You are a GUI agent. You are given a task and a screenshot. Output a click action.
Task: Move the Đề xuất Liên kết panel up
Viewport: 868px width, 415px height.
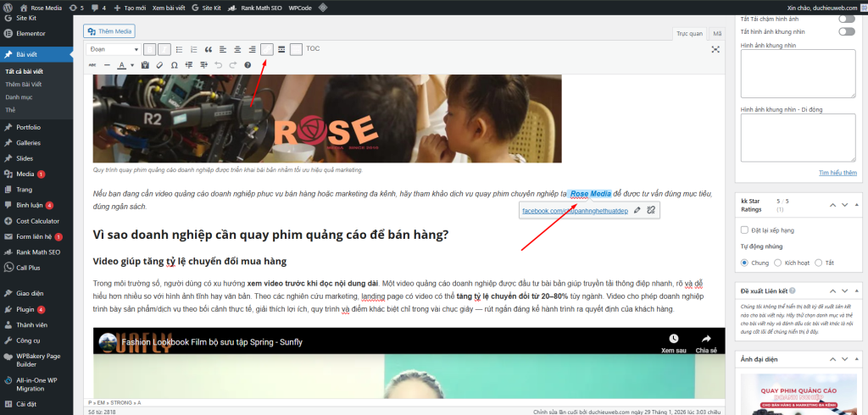832,290
